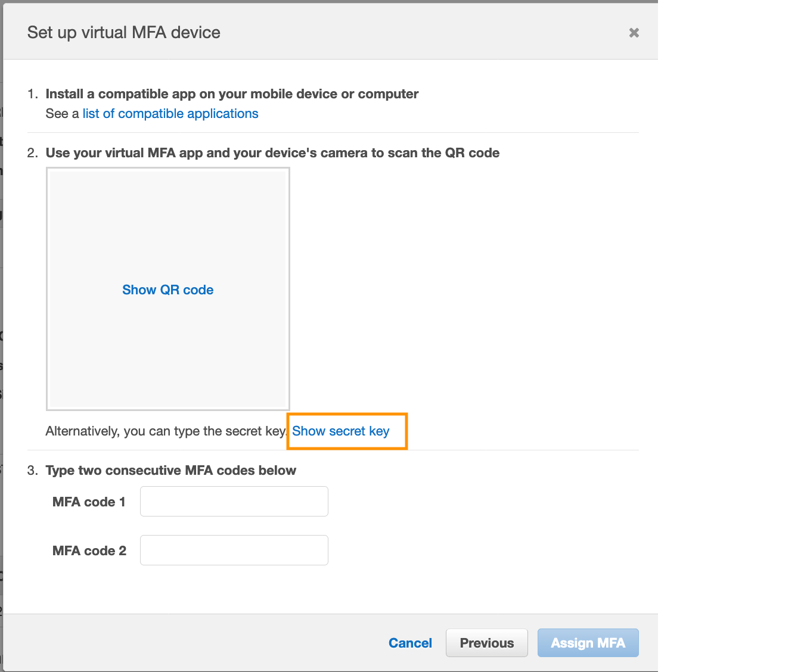Viewport: 807px width, 672px height.
Task: Click inside the MFA code 1 field
Action: [x=234, y=501]
